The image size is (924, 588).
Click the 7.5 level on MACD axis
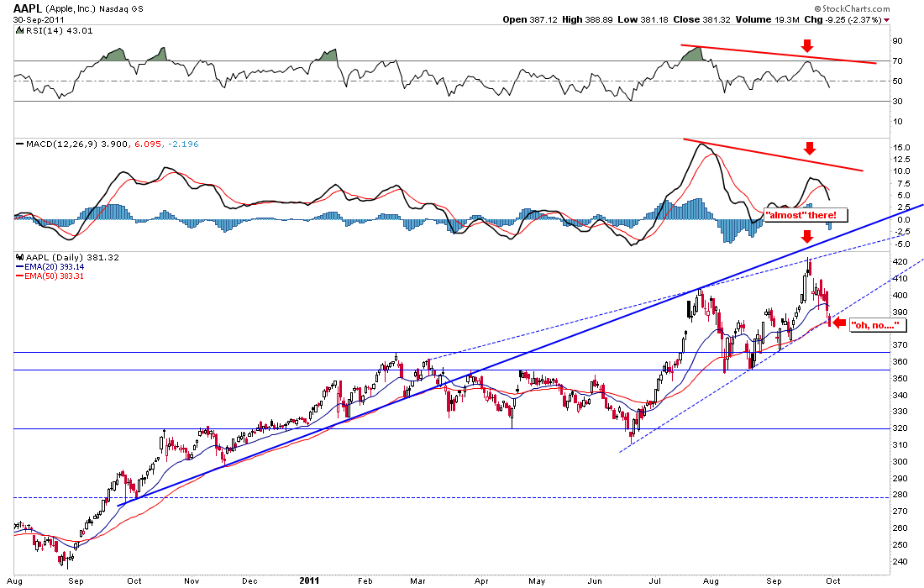tap(904, 183)
